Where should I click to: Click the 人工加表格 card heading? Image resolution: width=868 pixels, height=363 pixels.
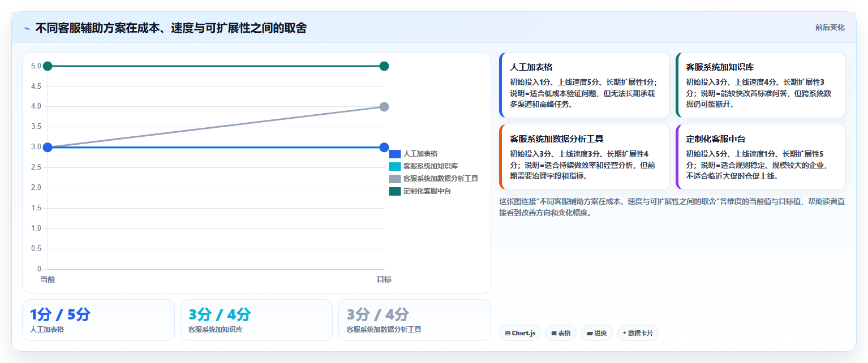pyautogui.click(x=531, y=67)
